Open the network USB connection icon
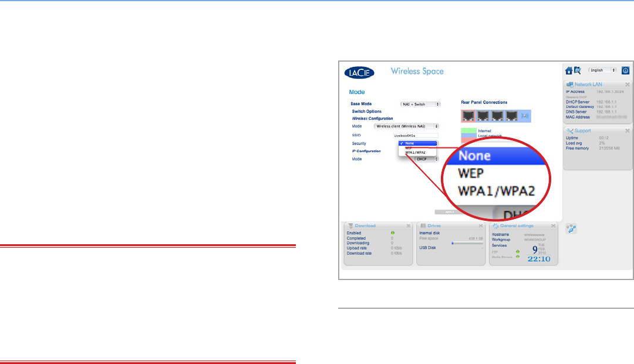Image resolution: width=634 pixels, height=364 pixels. [571, 229]
